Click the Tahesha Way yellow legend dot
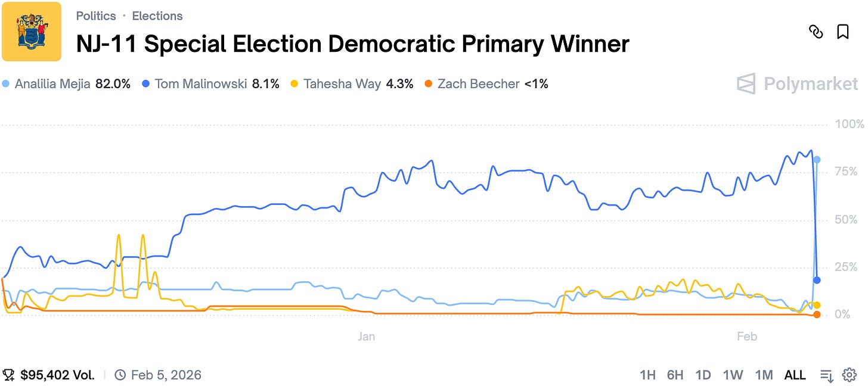This screenshot has width=868, height=386. coord(294,84)
